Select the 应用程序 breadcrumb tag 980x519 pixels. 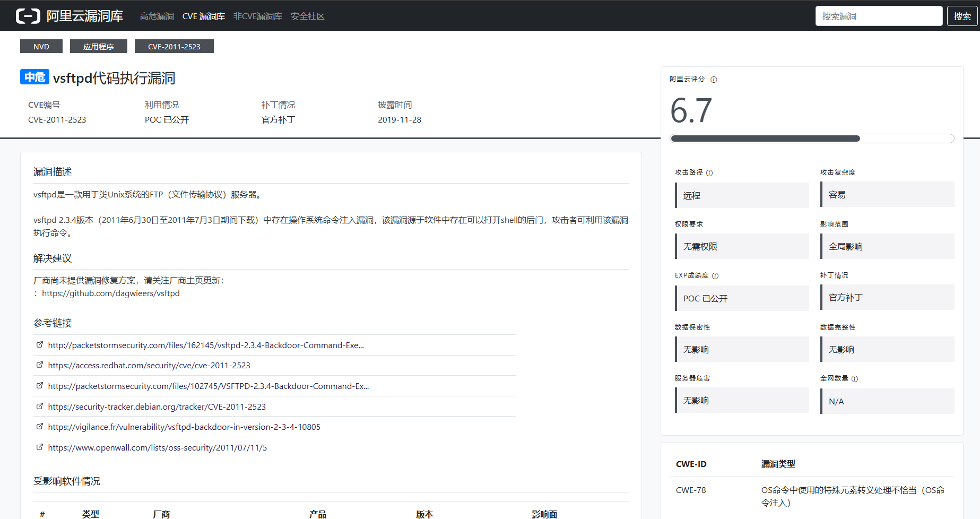[99, 46]
